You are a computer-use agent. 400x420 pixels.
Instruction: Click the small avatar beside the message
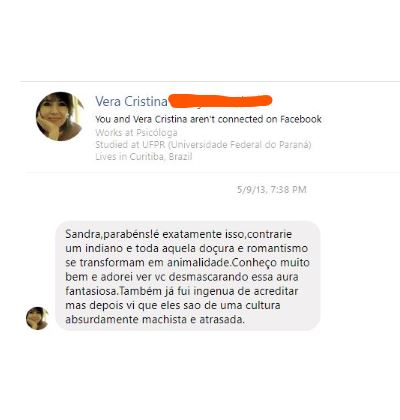tap(37, 318)
